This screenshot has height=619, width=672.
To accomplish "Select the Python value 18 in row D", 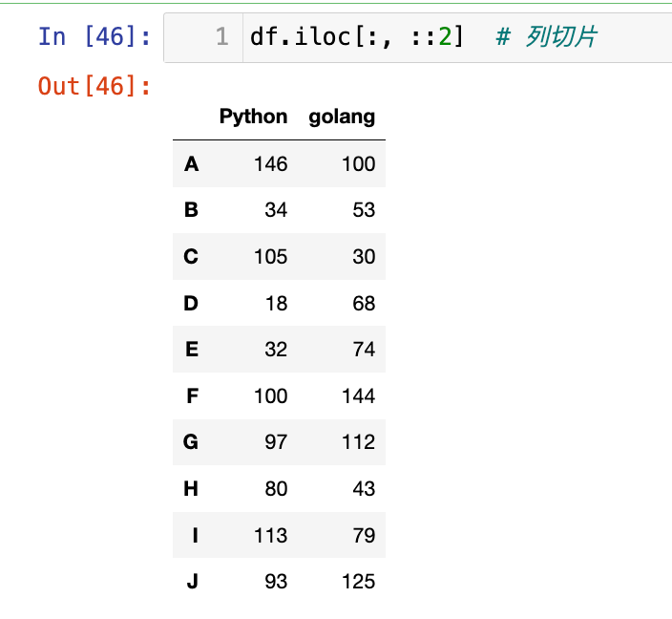I will pyautogui.click(x=276, y=304).
